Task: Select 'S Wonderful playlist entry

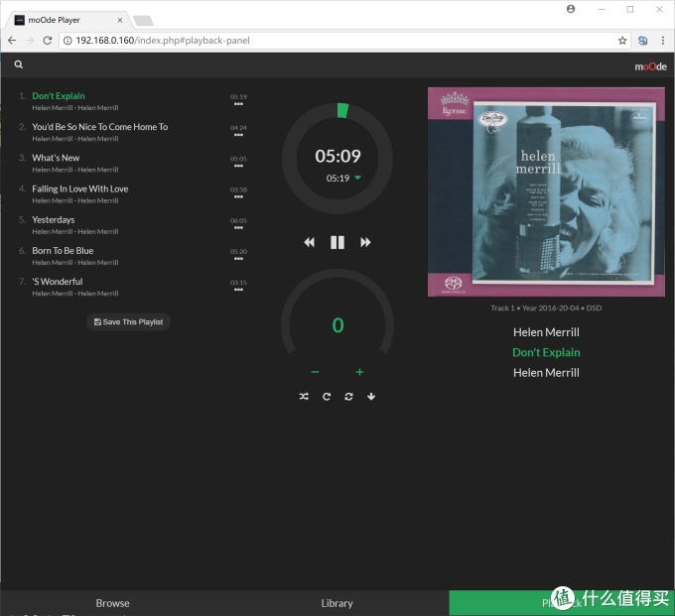Action: click(x=58, y=282)
